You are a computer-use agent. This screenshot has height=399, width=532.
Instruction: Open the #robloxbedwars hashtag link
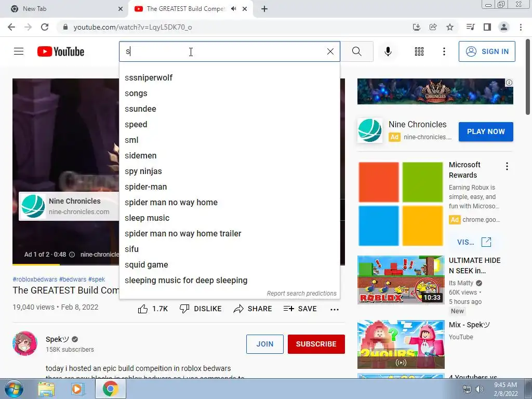tap(35, 280)
